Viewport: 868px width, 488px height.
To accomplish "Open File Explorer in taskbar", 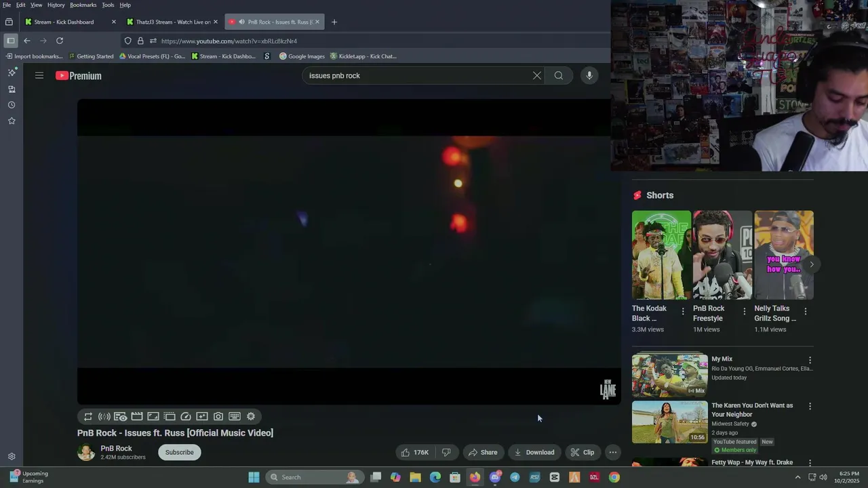I will [x=415, y=477].
